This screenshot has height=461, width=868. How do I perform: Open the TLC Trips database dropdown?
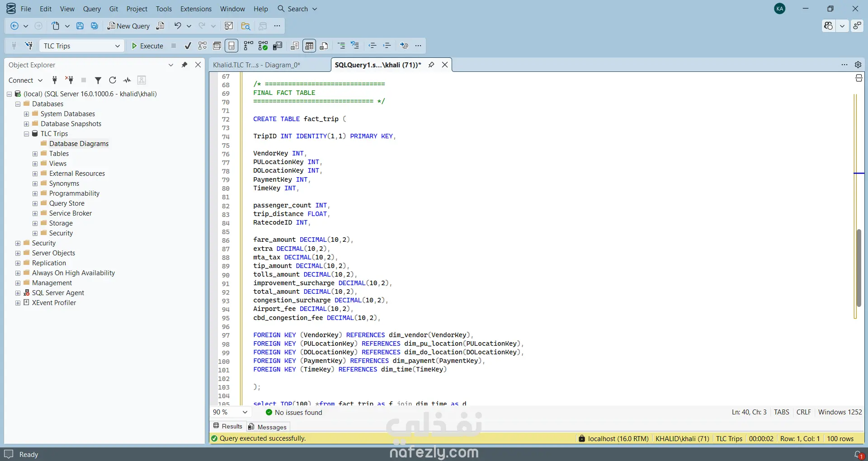[117, 46]
